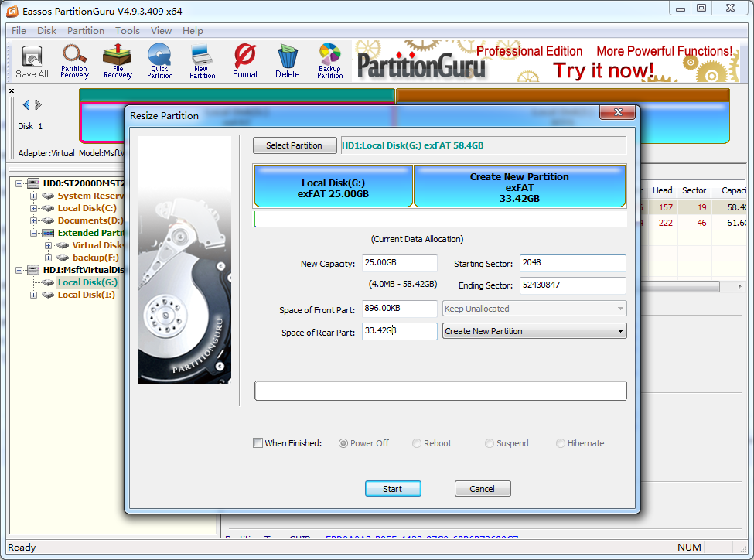Click the HD1 disk drive icon in tree
Image resolution: width=754 pixels, height=560 pixels.
(x=33, y=270)
